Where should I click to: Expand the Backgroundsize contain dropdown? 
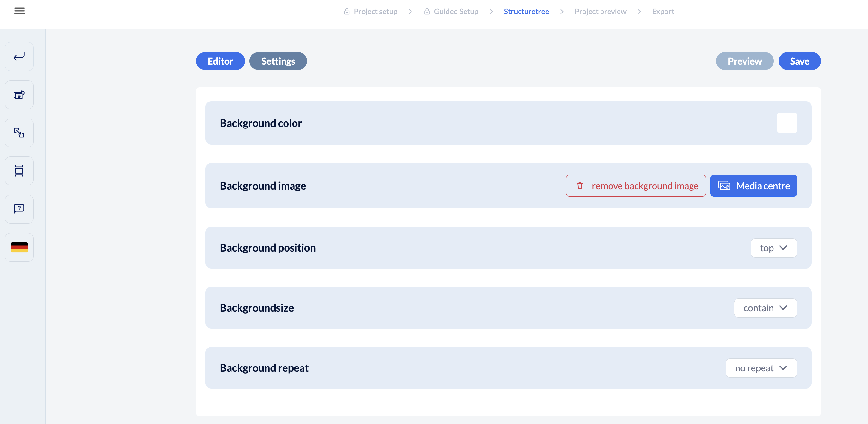[x=765, y=308]
